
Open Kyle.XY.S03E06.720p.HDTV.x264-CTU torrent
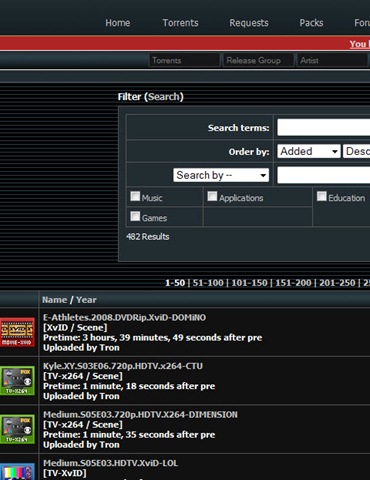click(x=123, y=366)
